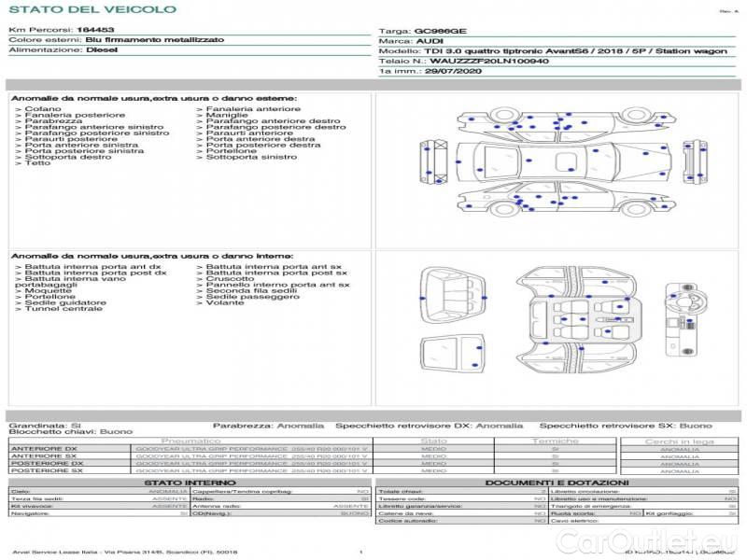
Task: Select Sottoporta destro item
Action: (x=67, y=157)
